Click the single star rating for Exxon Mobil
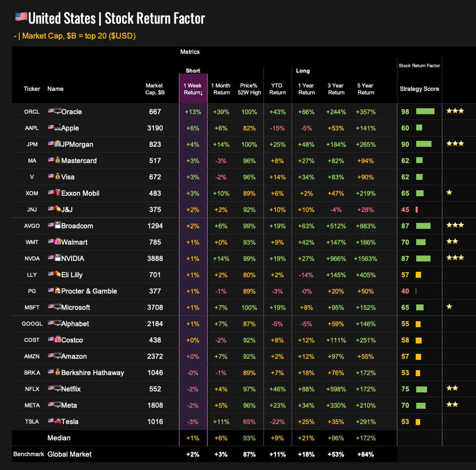The width and height of the screenshot is (476, 470). point(449,192)
